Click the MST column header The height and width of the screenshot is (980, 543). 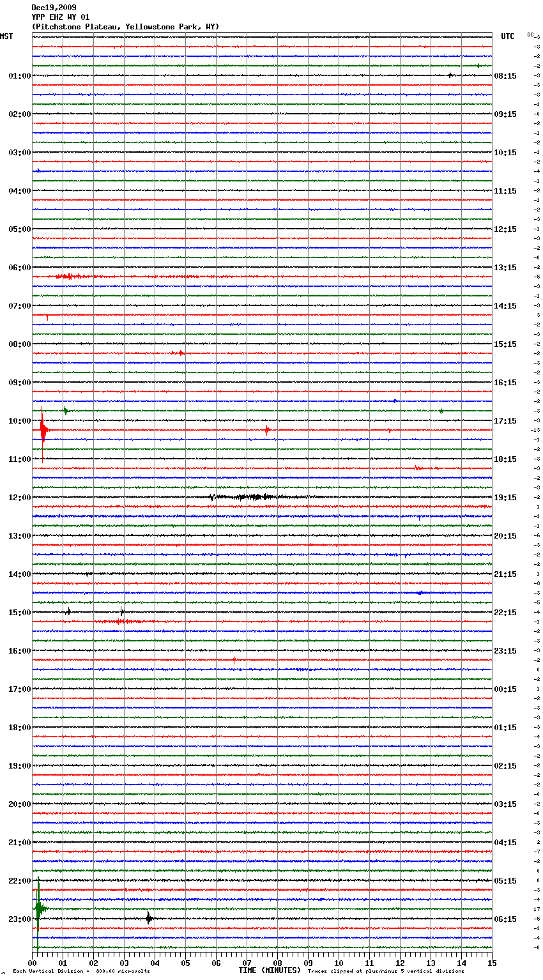coord(6,36)
